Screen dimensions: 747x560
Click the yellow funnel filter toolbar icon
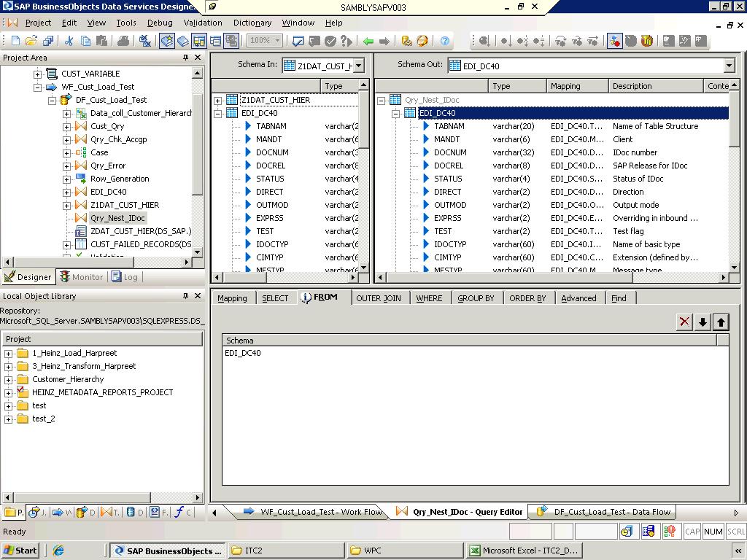coord(646,41)
